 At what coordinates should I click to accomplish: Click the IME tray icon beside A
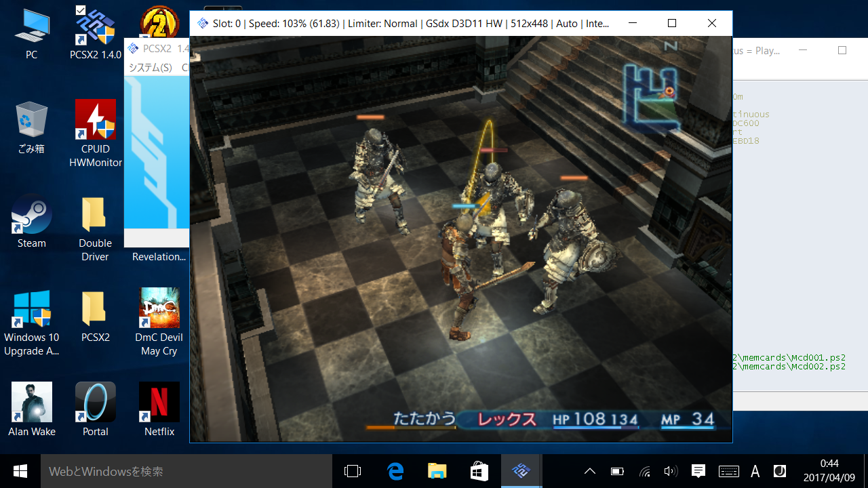pos(780,471)
